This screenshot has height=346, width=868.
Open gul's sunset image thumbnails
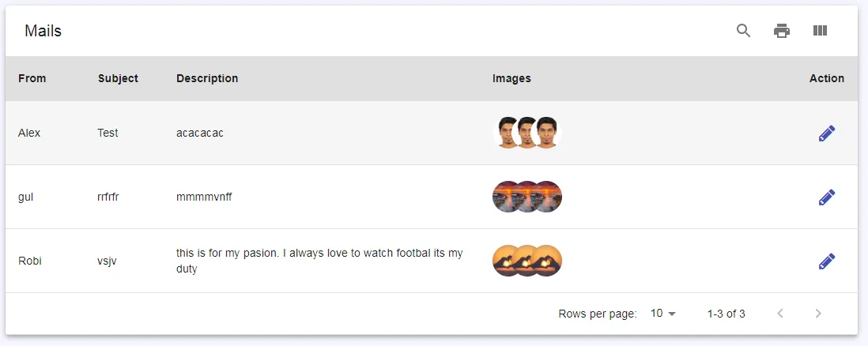tap(527, 197)
